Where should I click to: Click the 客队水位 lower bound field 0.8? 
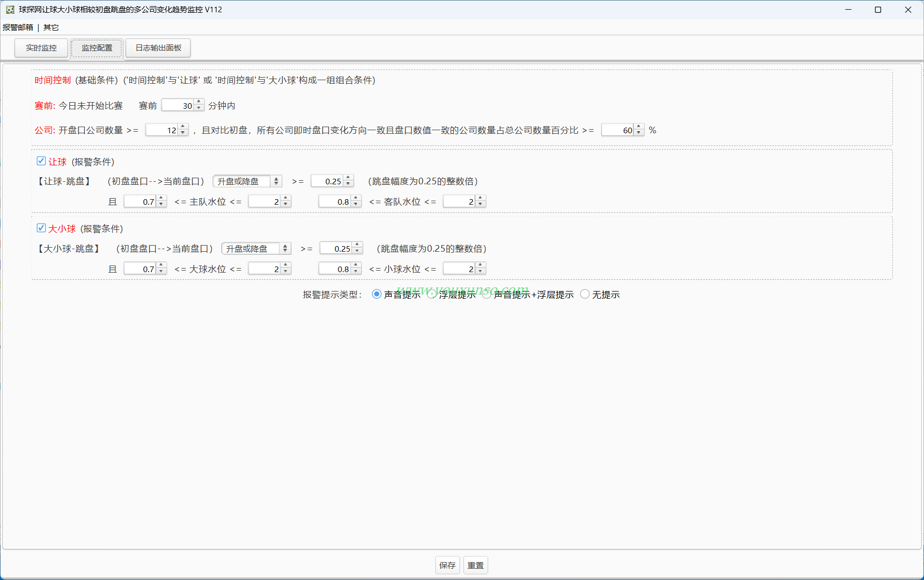tap(335, 202)
